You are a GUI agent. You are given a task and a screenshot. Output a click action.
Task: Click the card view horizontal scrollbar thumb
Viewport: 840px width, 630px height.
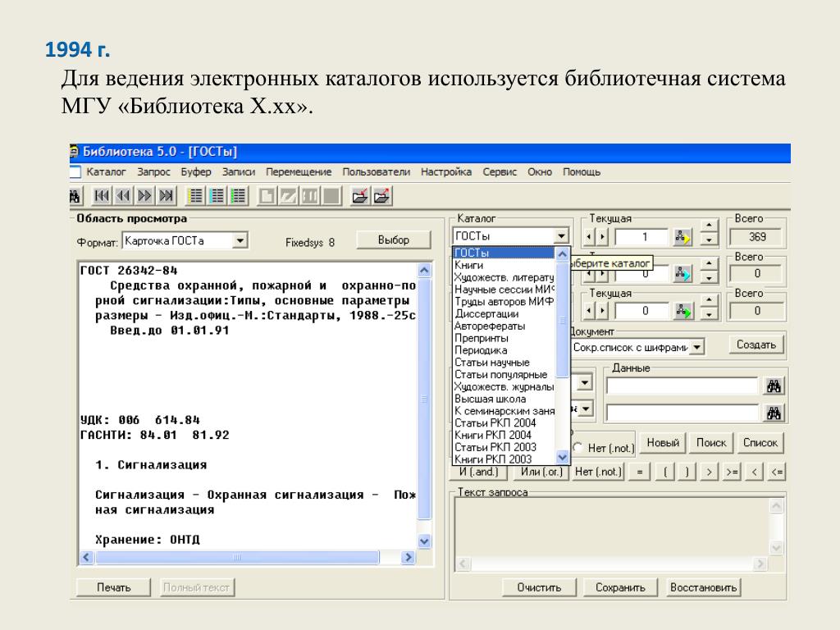click(237, 557)
